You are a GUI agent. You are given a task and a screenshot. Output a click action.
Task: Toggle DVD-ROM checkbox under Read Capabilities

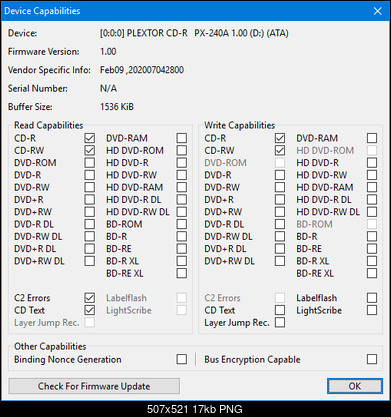point(89,163)
